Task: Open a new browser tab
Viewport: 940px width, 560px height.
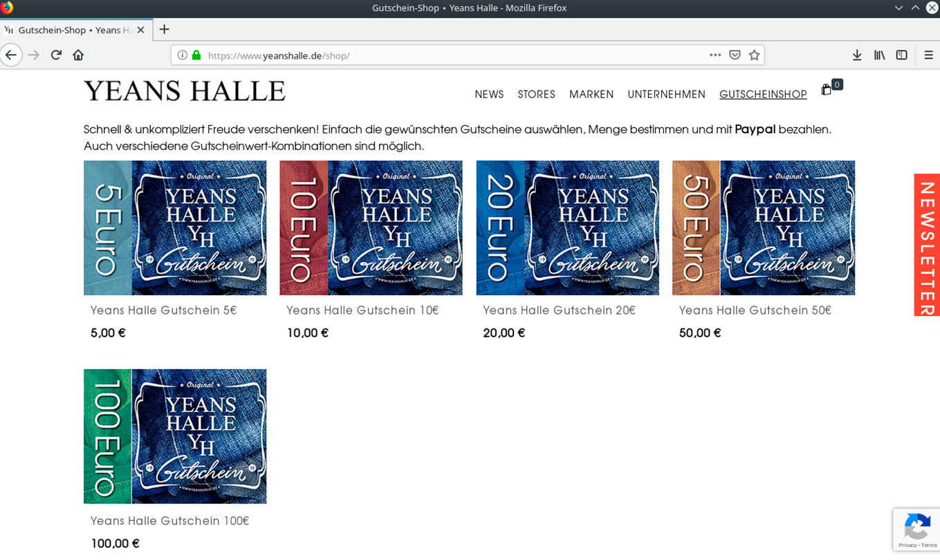Action: click(x=164, y=30)
